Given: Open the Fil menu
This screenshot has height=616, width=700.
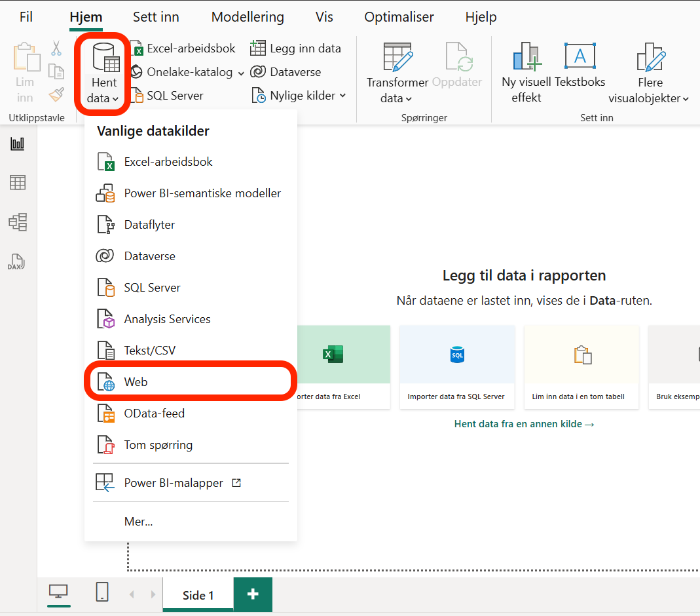Looking at the screenshot, I should pos(26,17).
